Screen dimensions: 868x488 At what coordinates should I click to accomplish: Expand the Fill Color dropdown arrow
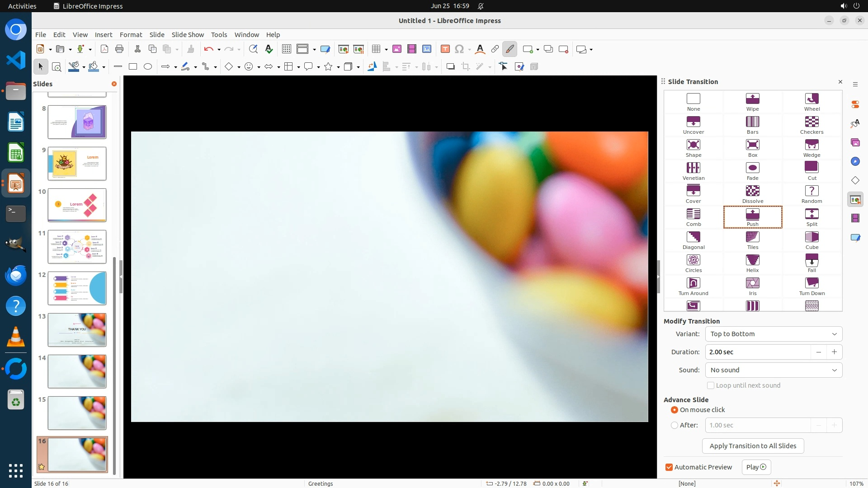(104, 67)
